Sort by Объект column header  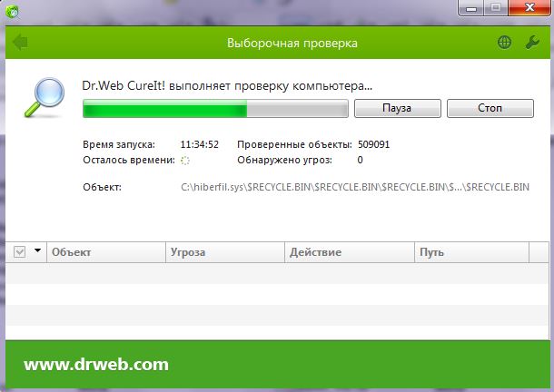coord(106,252)
